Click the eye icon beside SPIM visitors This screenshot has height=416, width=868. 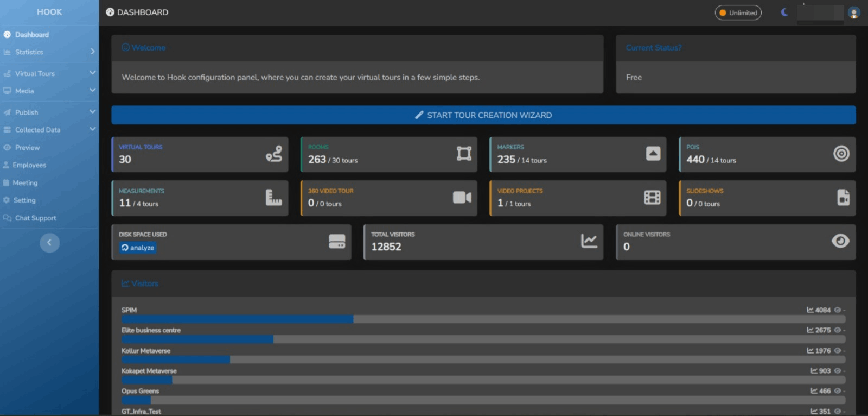pos(837,310)
